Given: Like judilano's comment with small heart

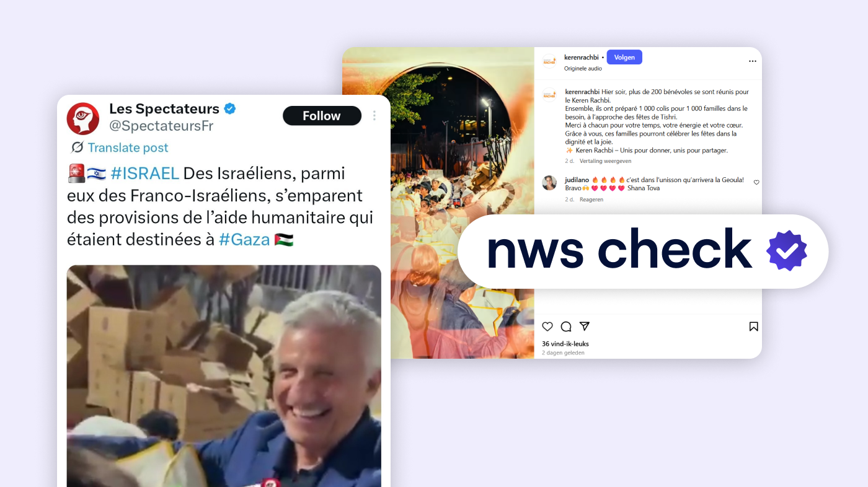Looking at the screenshot, I should coord(756,183).
